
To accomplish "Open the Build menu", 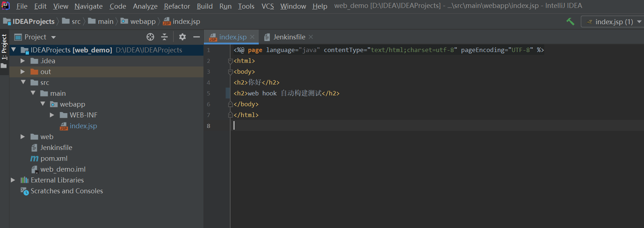I will click(205, 6).
